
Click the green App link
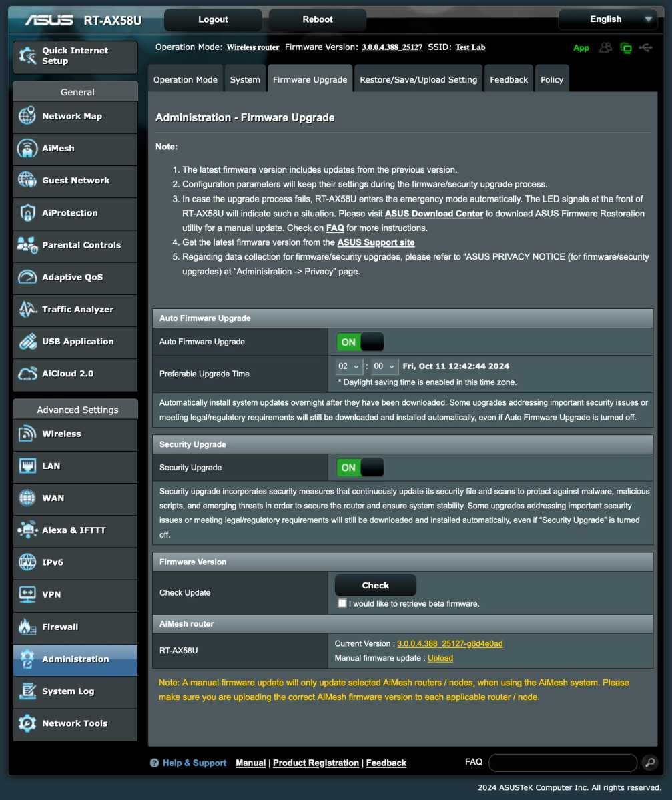coord(581,48)
